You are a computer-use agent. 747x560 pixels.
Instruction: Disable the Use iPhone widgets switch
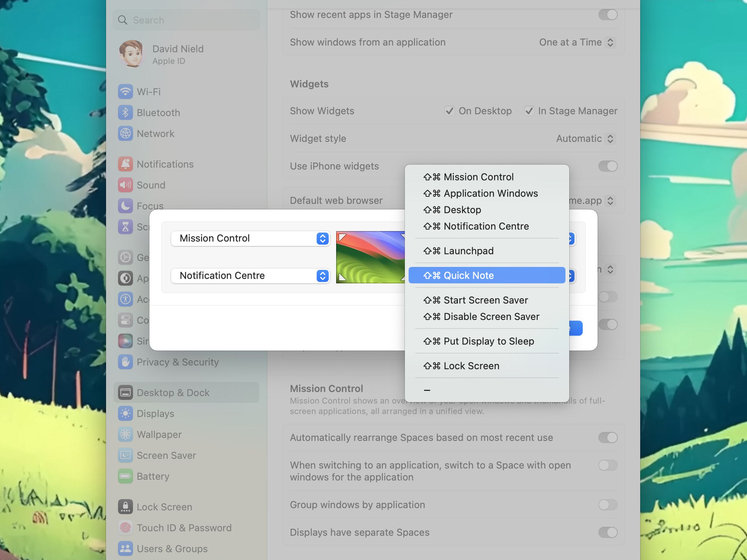pyautogui.click(x=608, y=166)
